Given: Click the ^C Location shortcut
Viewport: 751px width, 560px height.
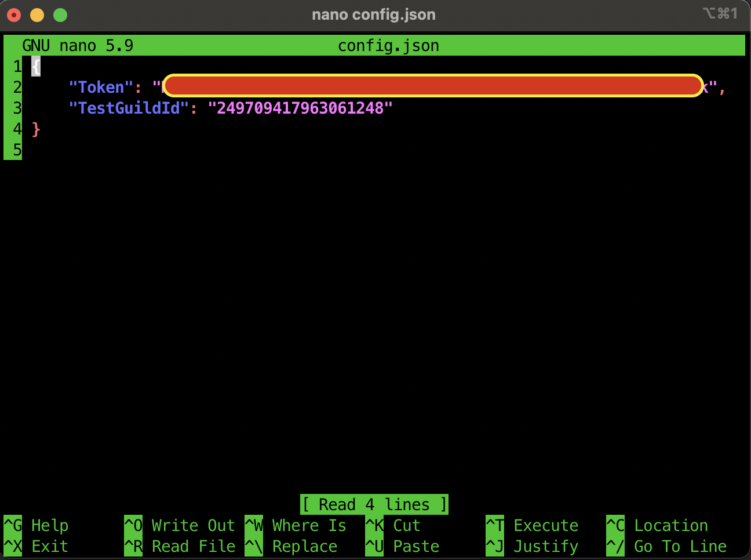Looking at the screenshot, I should pos(657,525).
